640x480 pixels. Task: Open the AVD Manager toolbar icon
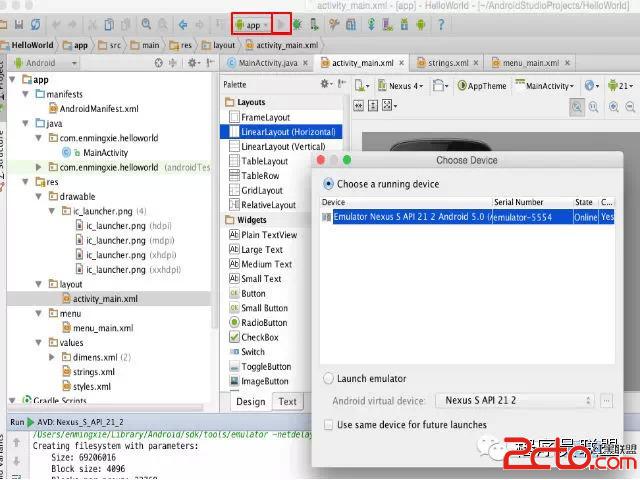tap(387, 25)
